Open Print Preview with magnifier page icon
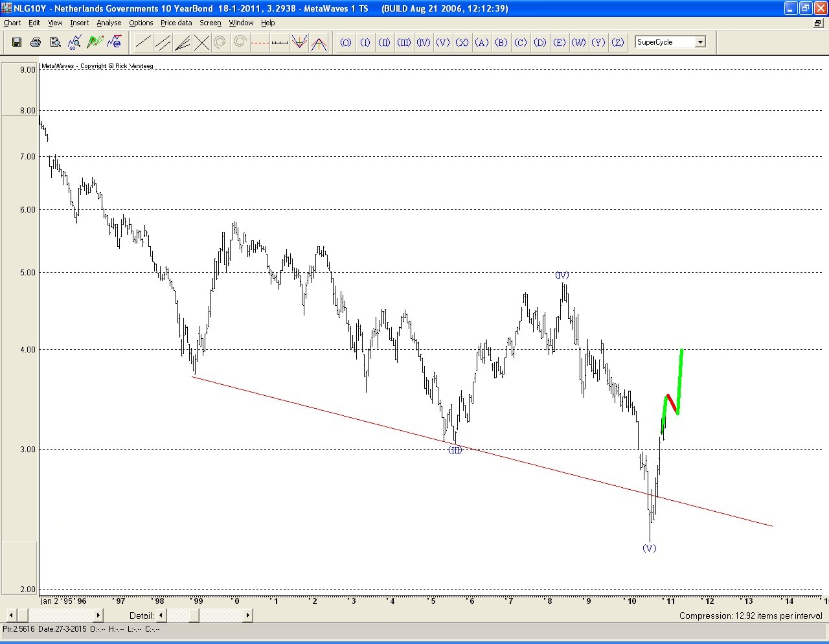829x644 pixels. pos(56,42)
